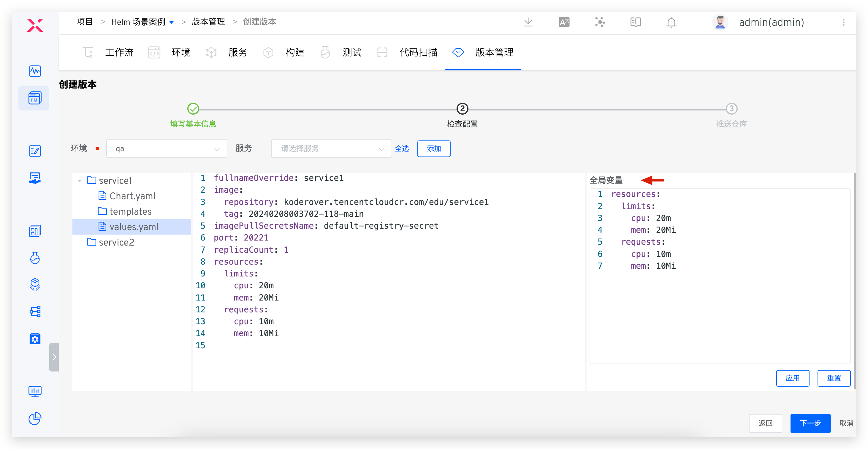This screenshot has width=868, height=449.
Task: Open the vertical three-dot more menu
Action: coord(843,22)
